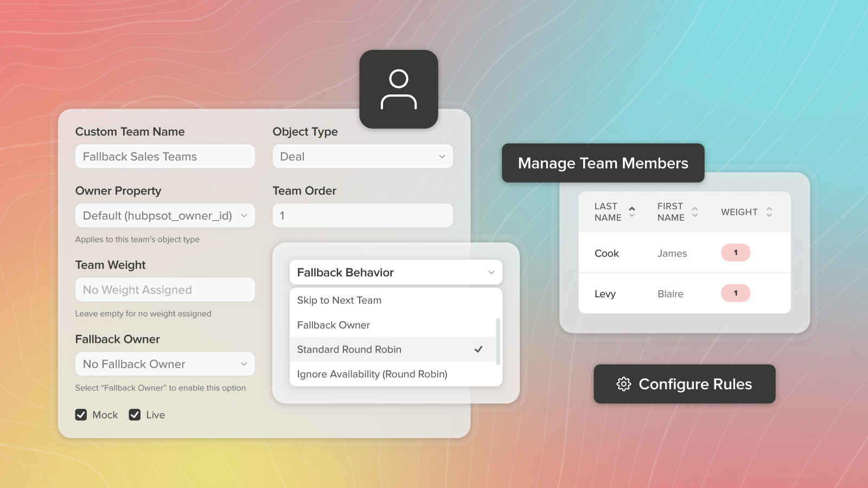The image size is (868, 488).
Task: Click 'Applies to this team's object type' hint
Action: pos(137,239)
